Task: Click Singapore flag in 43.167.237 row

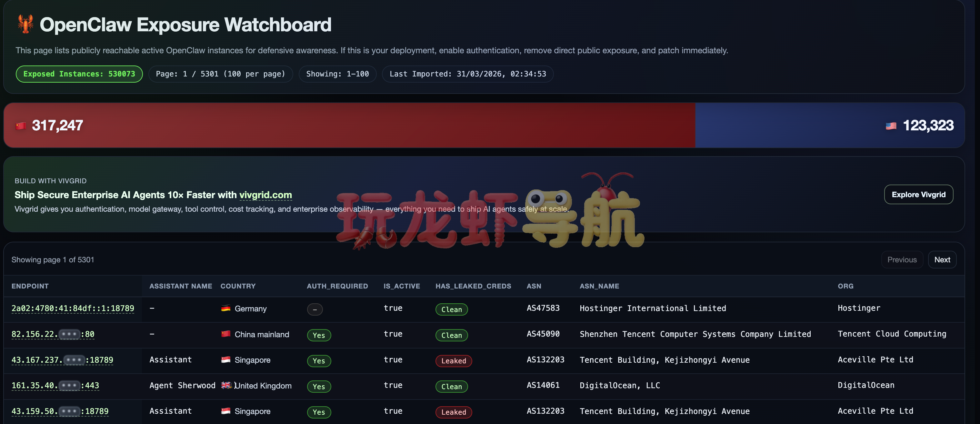Action: (225, 360)
